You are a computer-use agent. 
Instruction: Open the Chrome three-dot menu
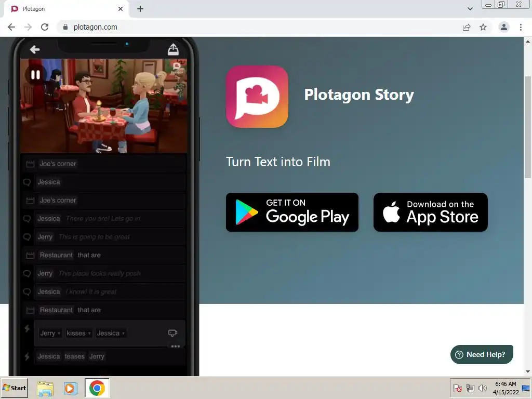click(x=521, y=27)
